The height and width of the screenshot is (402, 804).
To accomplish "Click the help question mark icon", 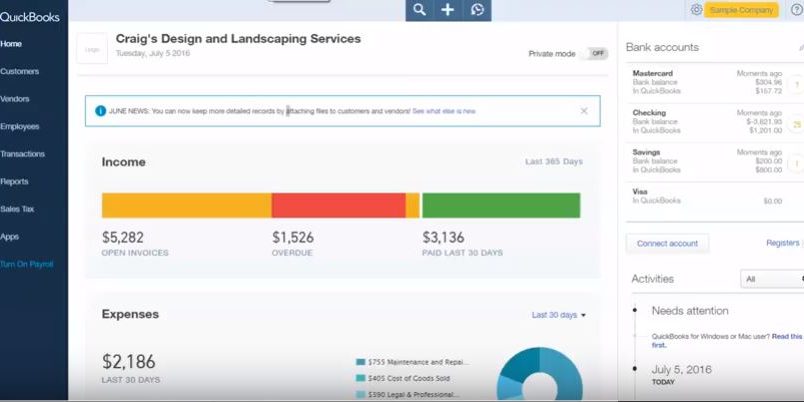I will [x=796, y=10].
